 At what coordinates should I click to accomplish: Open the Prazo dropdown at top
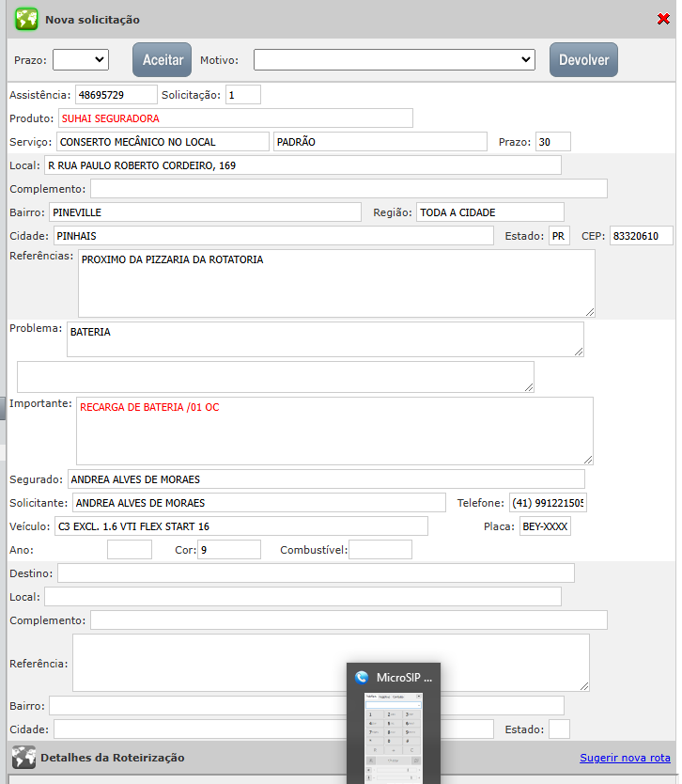81,59
